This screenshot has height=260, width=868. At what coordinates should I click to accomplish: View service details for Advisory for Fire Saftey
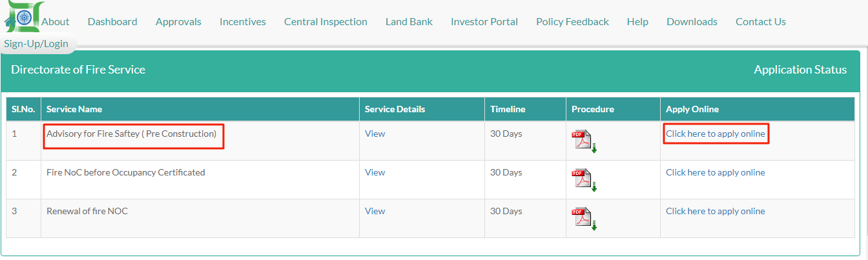375,134
